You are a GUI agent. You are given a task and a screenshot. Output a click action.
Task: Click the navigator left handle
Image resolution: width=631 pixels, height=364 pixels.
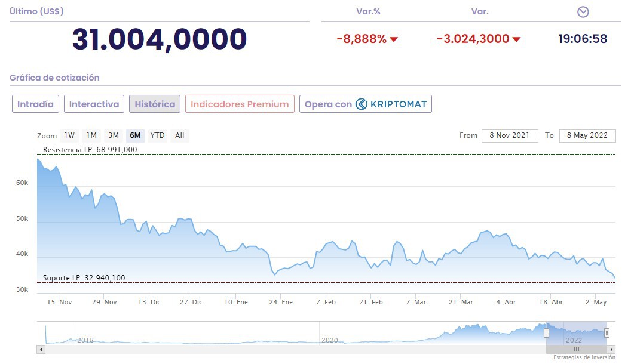pyautogui.click(x=546, y=332)
